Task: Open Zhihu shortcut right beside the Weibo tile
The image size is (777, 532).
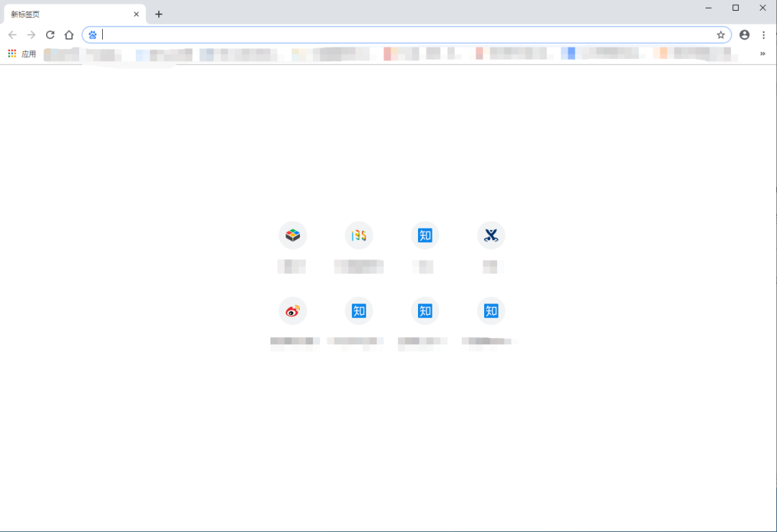Action: pyautogui.click(x=359, y=311)
